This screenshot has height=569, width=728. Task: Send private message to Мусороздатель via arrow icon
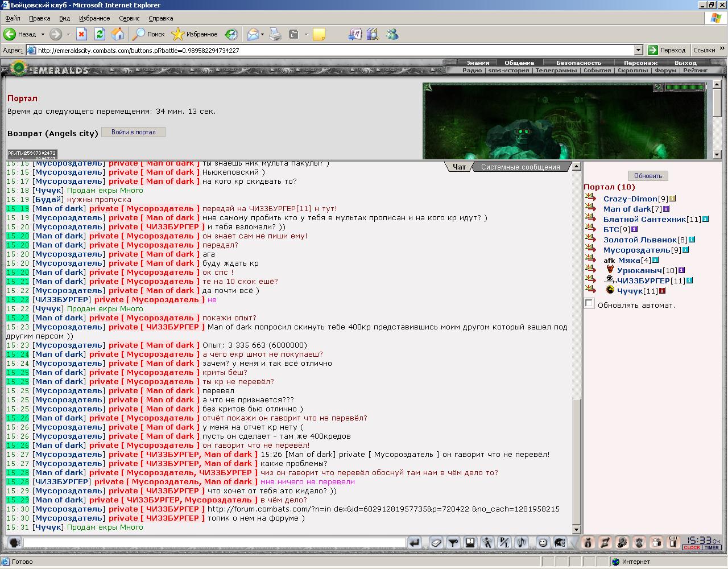click(590, 249)
